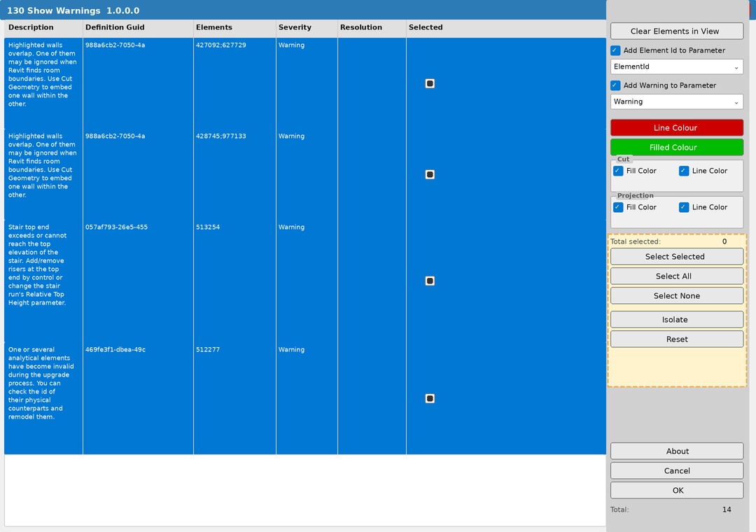This screenshot has height=532, width=756.
Task: Click the Reset button
Action: 676,339
